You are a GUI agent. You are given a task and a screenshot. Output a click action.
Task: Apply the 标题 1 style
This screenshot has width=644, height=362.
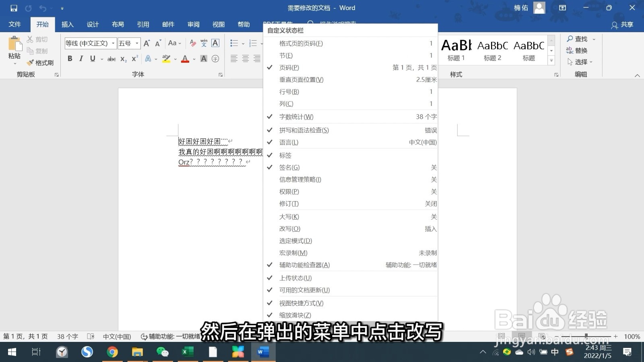coord(456,50)
